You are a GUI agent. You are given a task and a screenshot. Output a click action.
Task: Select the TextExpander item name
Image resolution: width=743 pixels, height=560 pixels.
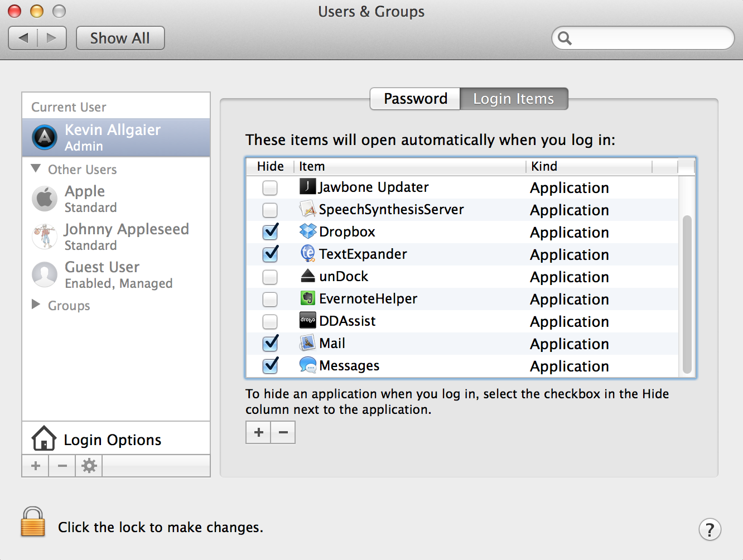point(363,254)
